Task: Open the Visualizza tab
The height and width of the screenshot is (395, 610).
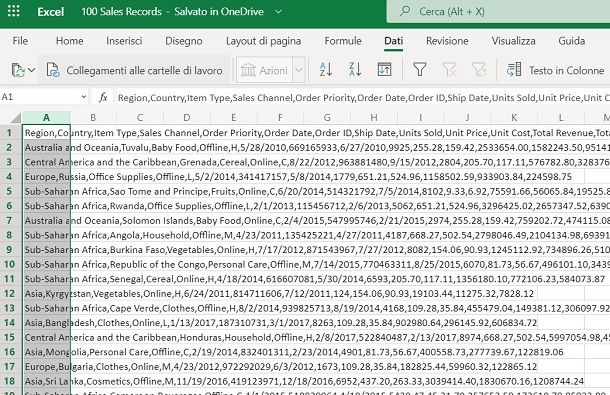Action: click(514, 41)
